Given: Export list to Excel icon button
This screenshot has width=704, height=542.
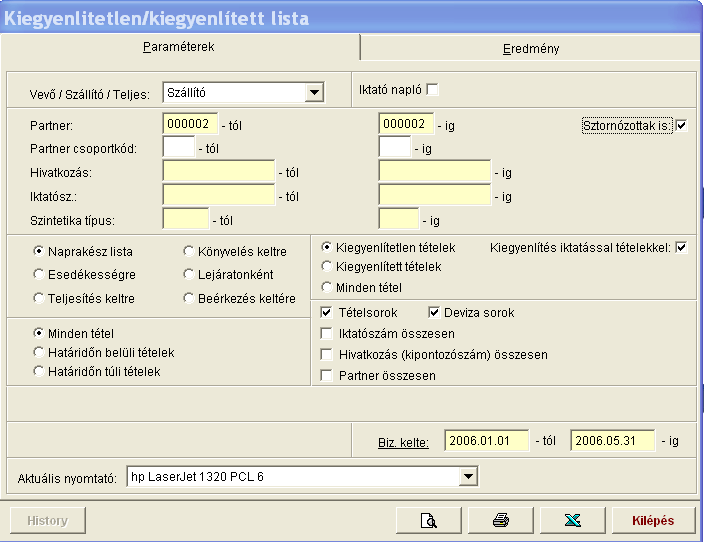Looking at the screenshot, I should (x=572, y=520).
